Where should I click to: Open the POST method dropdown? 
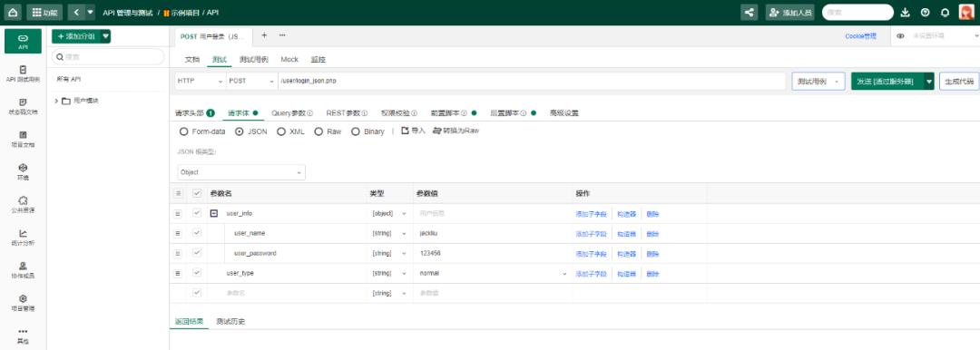(252, 82)
